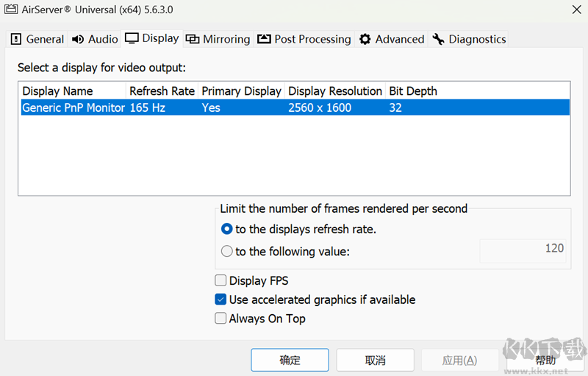Click the Diagnostics wrench icon

438,39
